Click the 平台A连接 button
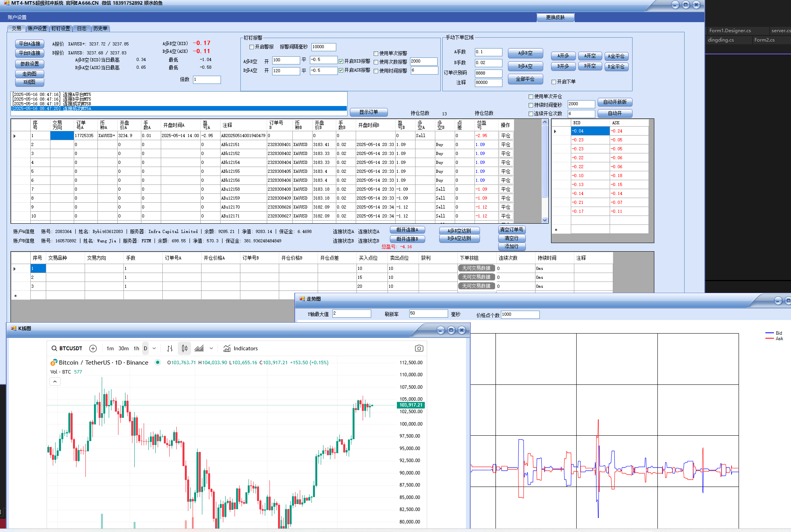Viewport: 791px width, 532px height. pos(30,44)
